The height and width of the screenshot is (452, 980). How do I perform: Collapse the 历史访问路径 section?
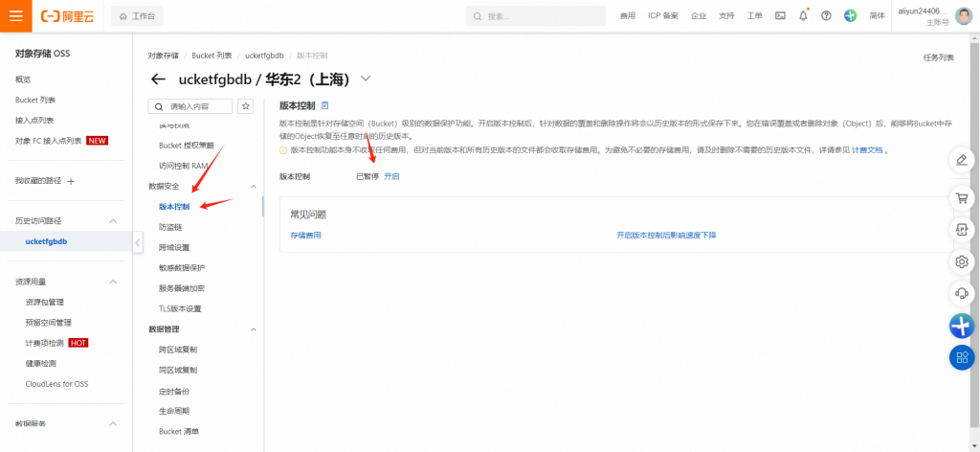(113, 221)
